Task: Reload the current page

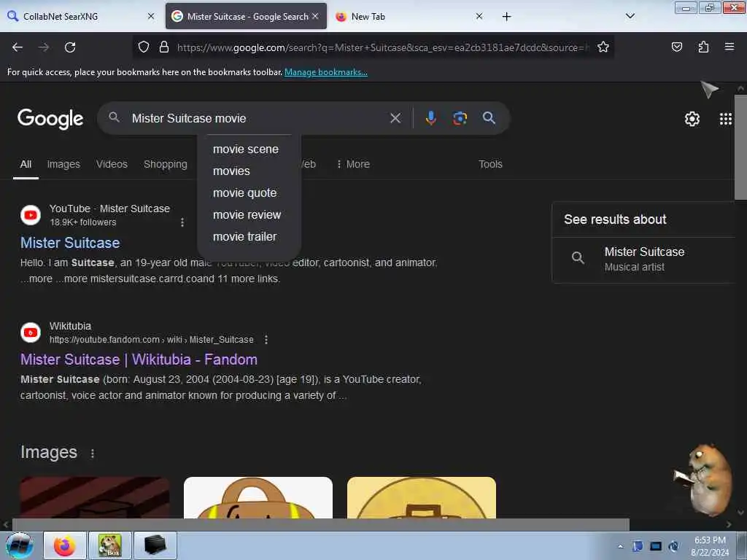Action: pos(70,47)
